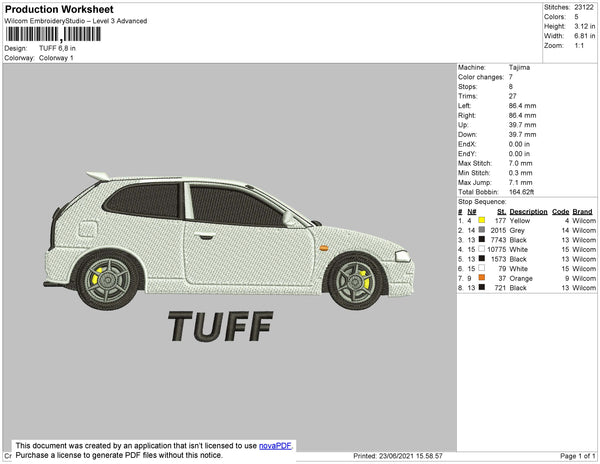
Task: Click the TUFF lettering under the car
Action: tap(220, 326)
